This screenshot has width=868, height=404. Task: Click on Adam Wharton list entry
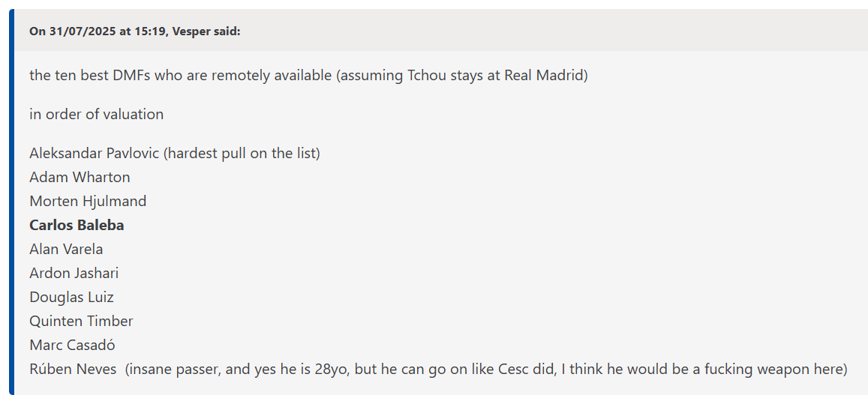[80, 177]
